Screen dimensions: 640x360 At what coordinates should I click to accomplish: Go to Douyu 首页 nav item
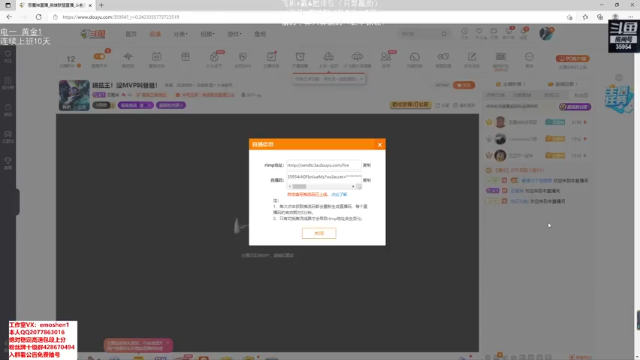131,34
